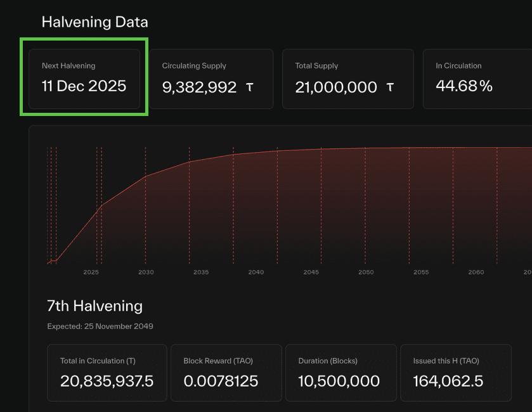Click the 'Duration (Blocks)' label
This screenshot has height=412, width=532.
pyautogui.click(x=328, y=361)
